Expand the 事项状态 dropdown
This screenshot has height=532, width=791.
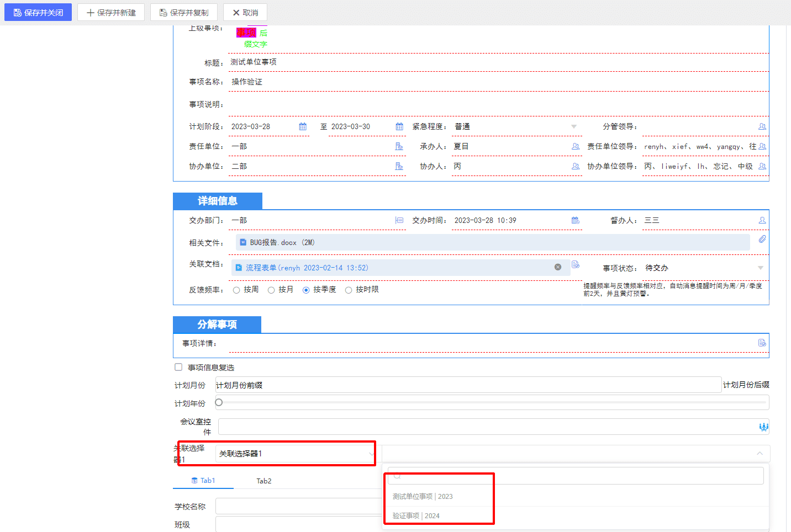(761, 268)
